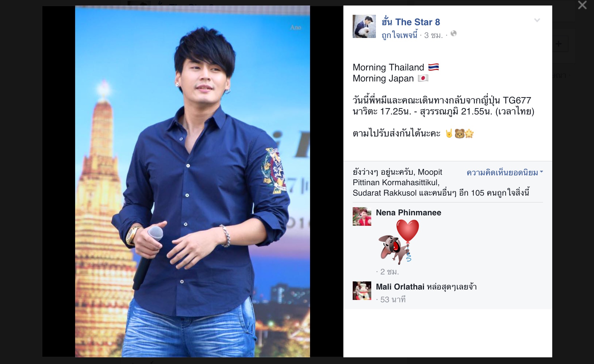Image resolution: width=594 pixels, height=364 pixels.
Task: Click the globe public-privacy icon
Action: click(454, 34)
